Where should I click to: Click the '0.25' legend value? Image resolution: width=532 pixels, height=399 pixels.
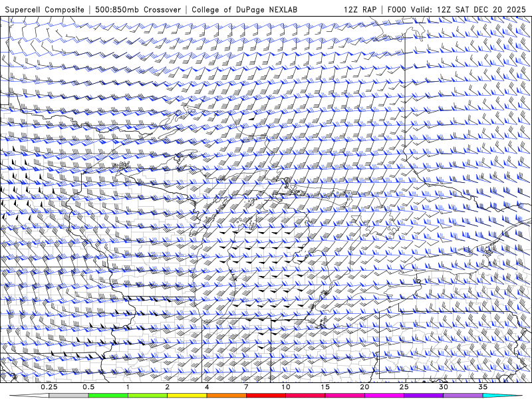point(49,387)
